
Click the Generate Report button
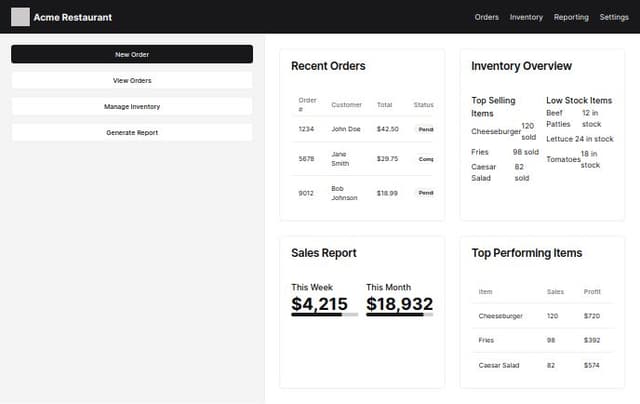132,133
